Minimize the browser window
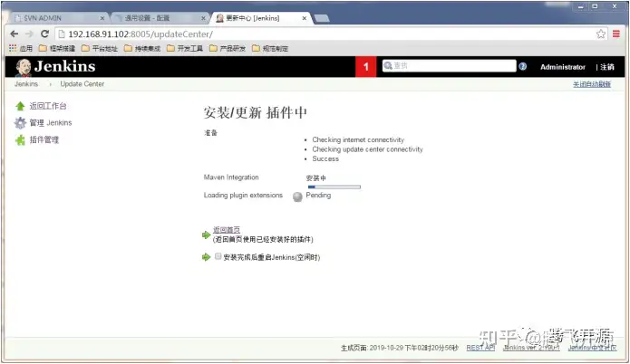 pos(581,6)
